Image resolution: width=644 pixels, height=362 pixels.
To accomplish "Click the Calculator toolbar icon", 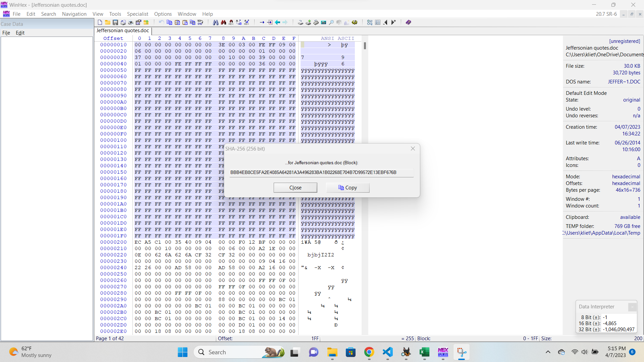I will [323, 22].
